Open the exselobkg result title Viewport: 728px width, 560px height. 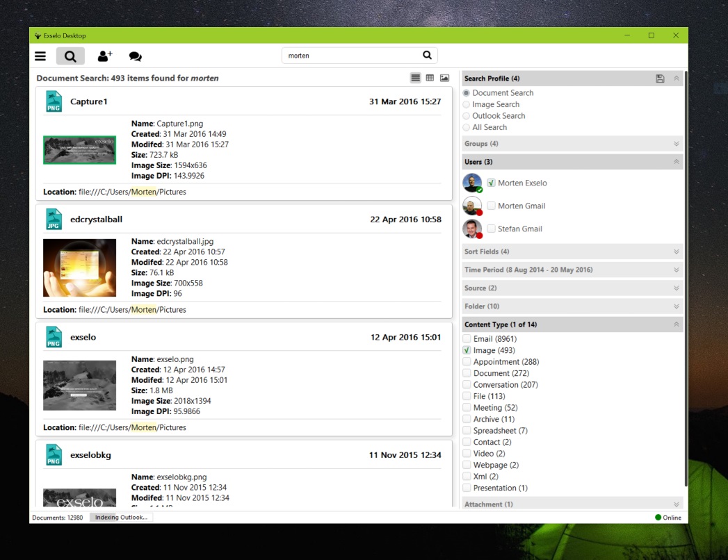click(90, 455)
